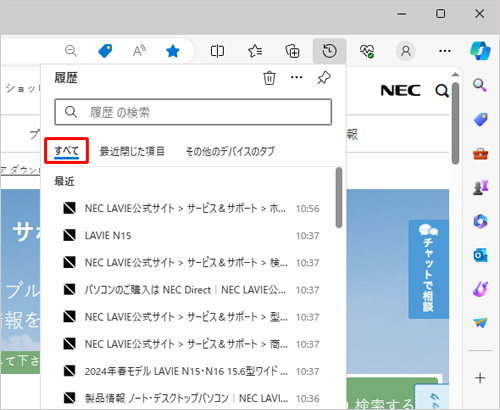Viewport: 500px width, 410px height.
Task: Switch to その他のデバイスのタブ tab
Action: 230,151
